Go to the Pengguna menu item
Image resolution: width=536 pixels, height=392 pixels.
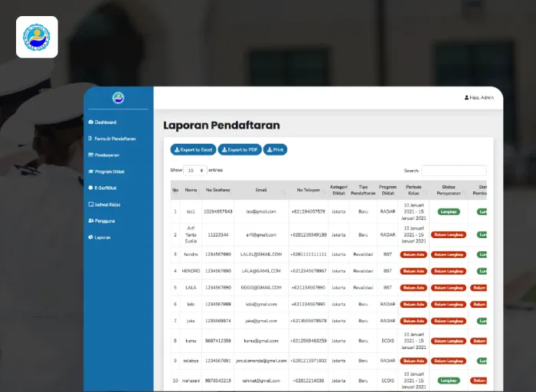102,220
